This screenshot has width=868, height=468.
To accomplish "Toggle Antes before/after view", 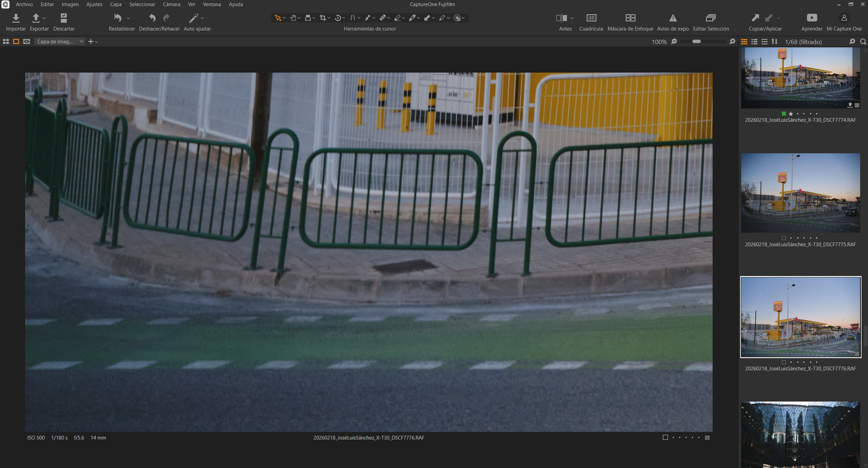I will [x=561, y=18].
